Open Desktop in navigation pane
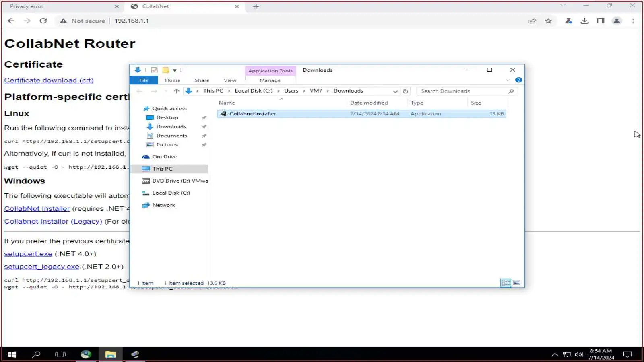Image resolution: width=644 pixels, height=362 pixels. [x=167, y=118]
